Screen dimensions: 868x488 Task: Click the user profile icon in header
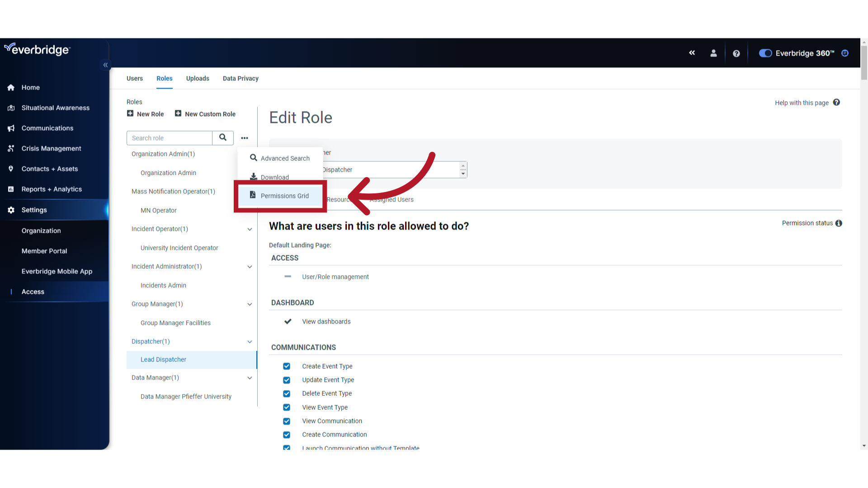[x=713, y=53]
